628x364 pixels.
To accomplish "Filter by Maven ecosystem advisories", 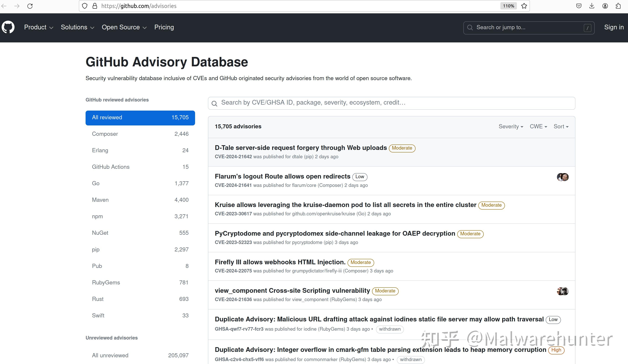I will pos(140,200).
